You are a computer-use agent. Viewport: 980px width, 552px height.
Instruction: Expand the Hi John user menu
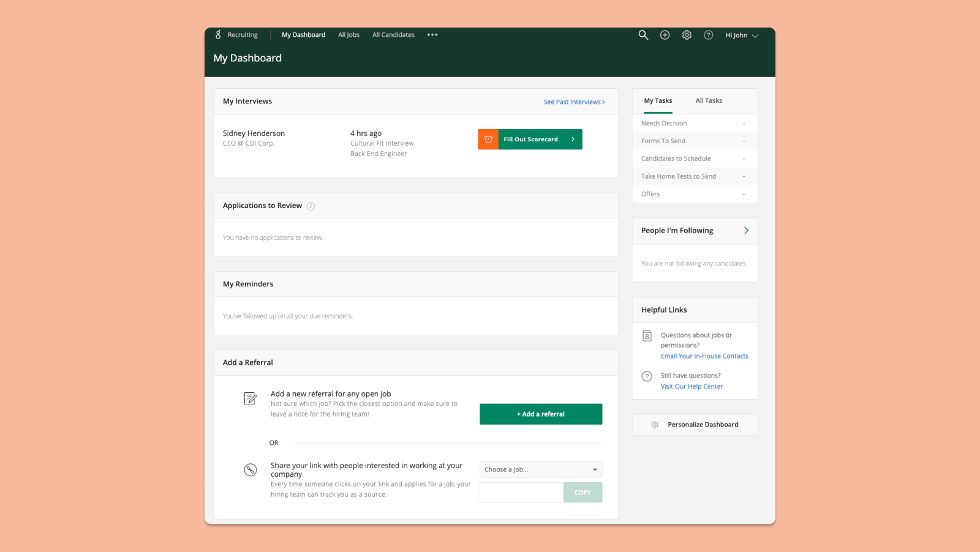click(x=741, y=35)
